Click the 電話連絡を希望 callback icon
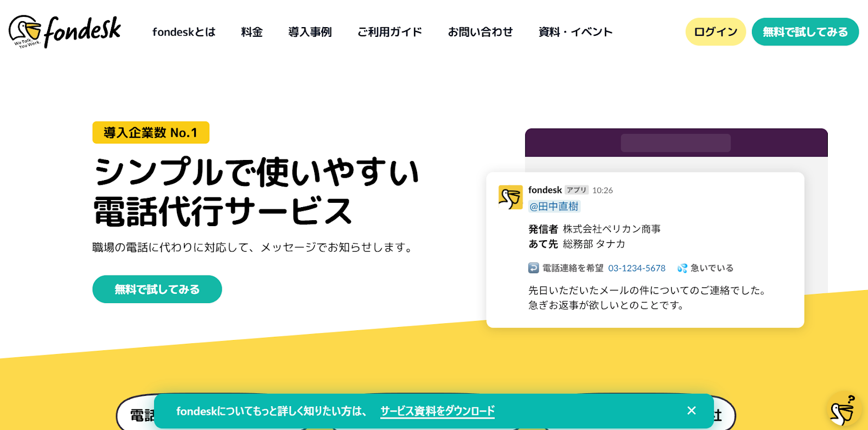This screenshot has width=868, height=430. tap(533, 268)
